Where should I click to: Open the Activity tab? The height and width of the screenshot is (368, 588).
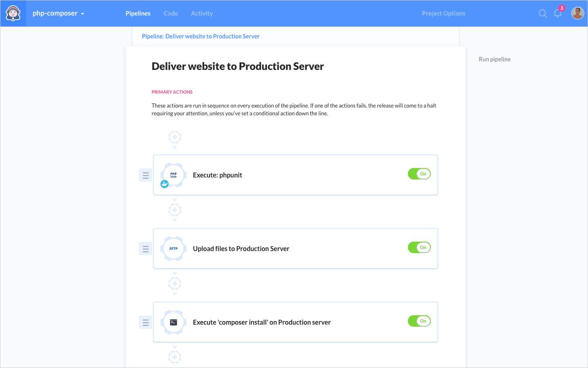click(202, 13)
